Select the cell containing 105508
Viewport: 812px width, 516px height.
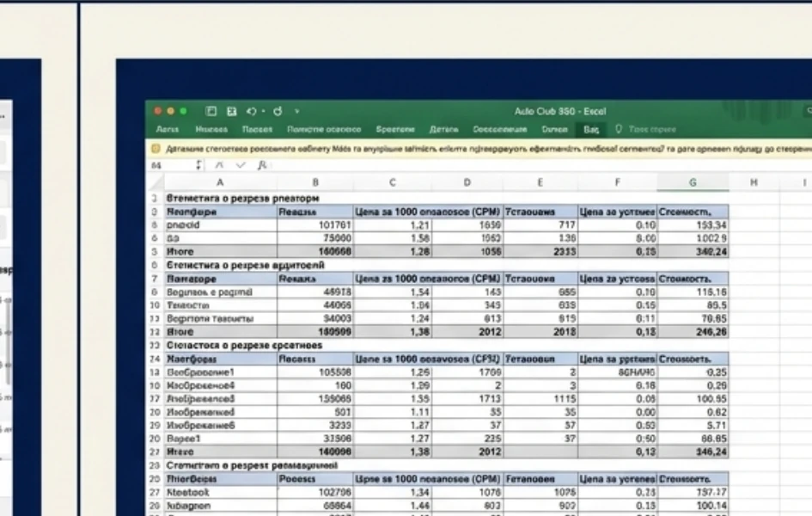(x=314, y=372)
